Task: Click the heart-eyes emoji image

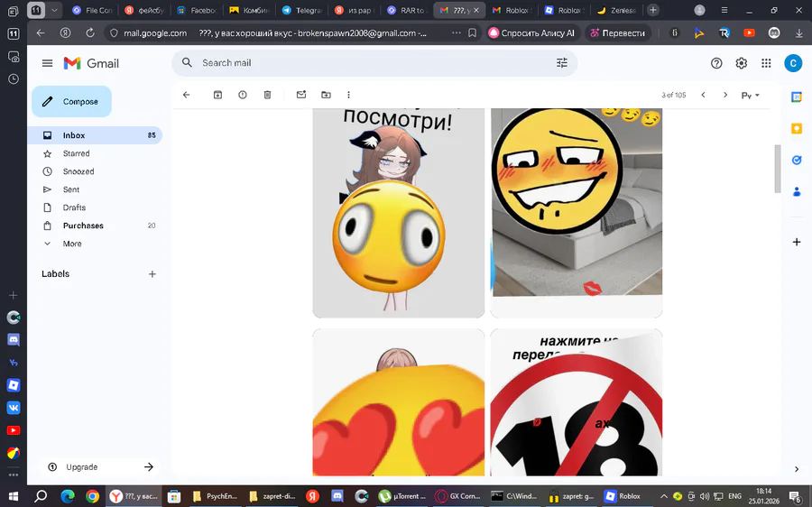Action: (x=398, y=402)
